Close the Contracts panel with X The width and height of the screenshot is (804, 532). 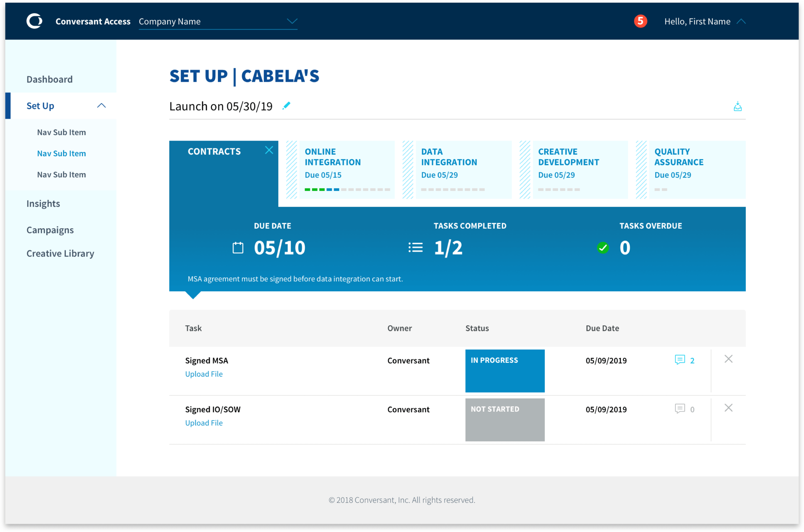click(x=269, y=150)
